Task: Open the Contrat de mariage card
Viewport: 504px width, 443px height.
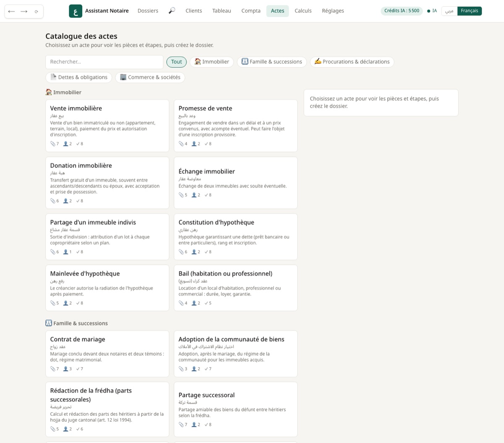Action: pyautogui.click(x=107, y=354)
